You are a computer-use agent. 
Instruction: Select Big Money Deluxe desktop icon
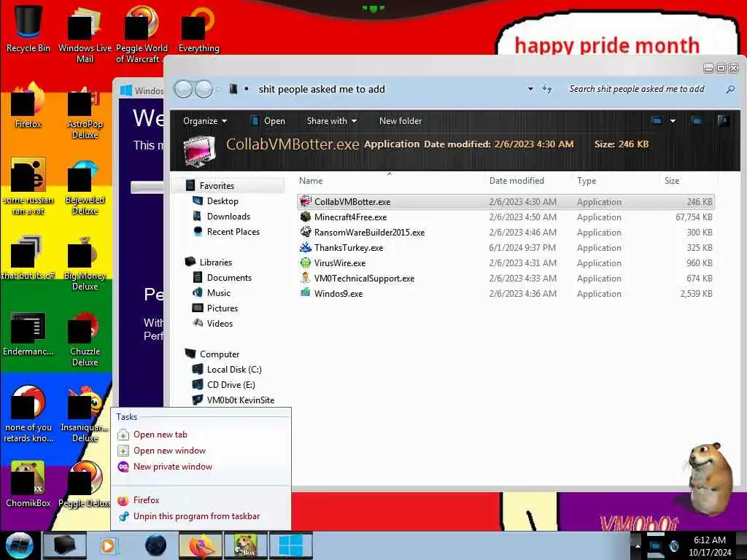85,264
